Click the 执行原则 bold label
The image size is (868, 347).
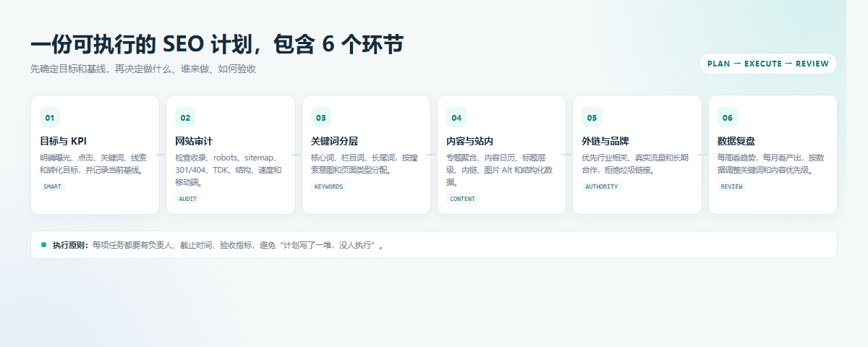[x=71, y=245]
